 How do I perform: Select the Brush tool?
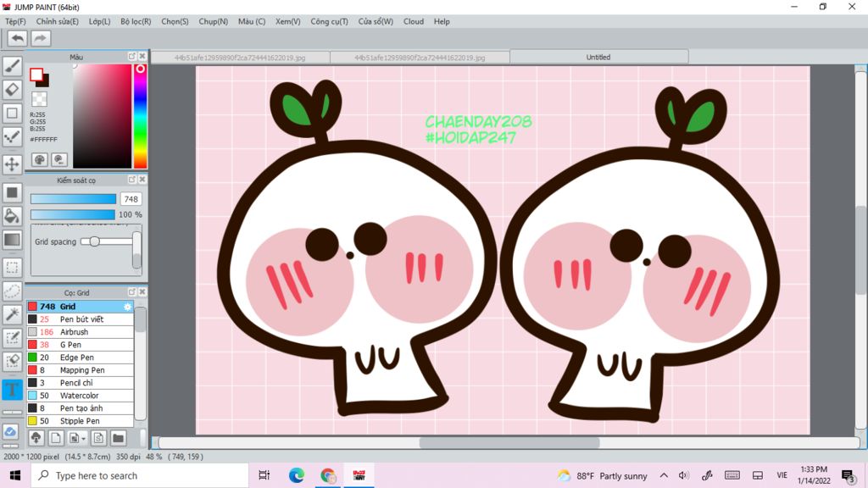pyautogui.click(x=12, y=66)
